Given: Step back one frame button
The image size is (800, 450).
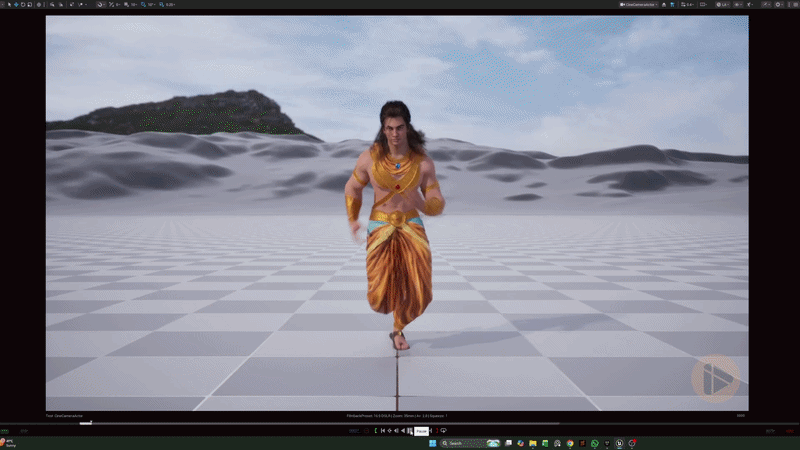Looking at the screenshot, I should point(396,431).
